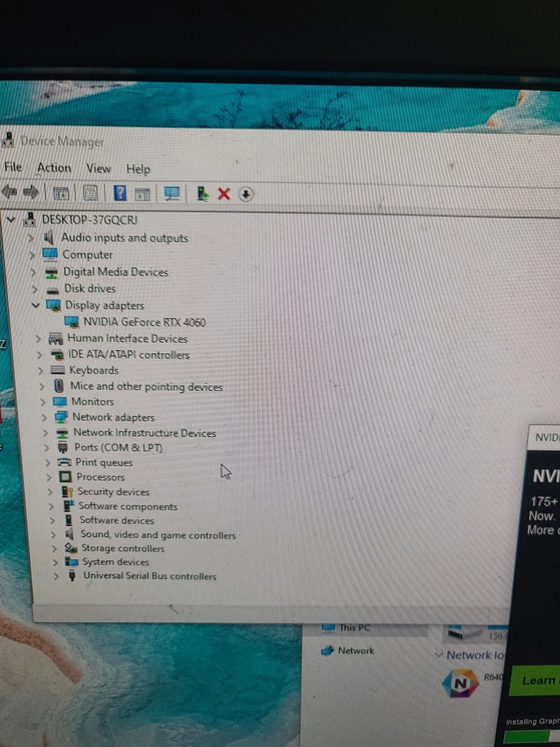The height and width of the screenshot is (747, 560).
Task: Expand the Software components category
Action: tap(52, 506)
